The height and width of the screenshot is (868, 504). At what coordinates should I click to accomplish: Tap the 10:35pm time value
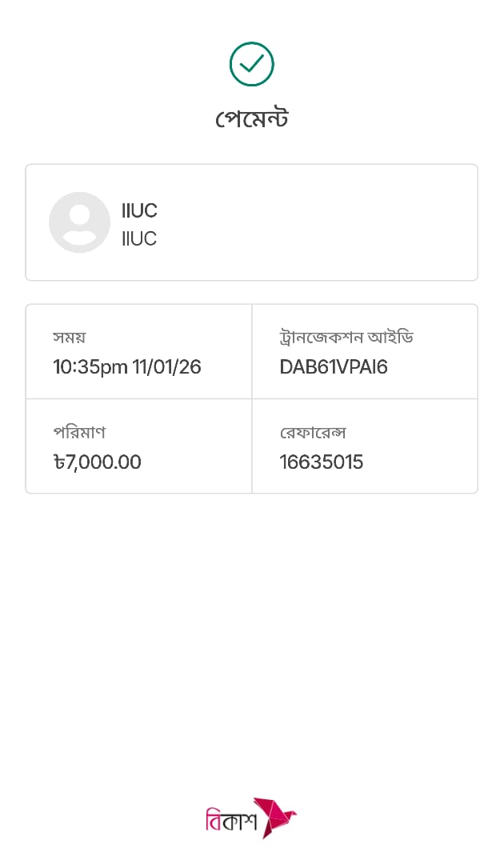point(90,367)
